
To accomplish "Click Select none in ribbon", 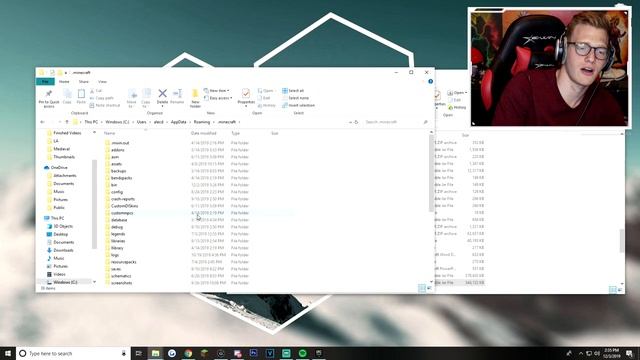I will (295, 98).
